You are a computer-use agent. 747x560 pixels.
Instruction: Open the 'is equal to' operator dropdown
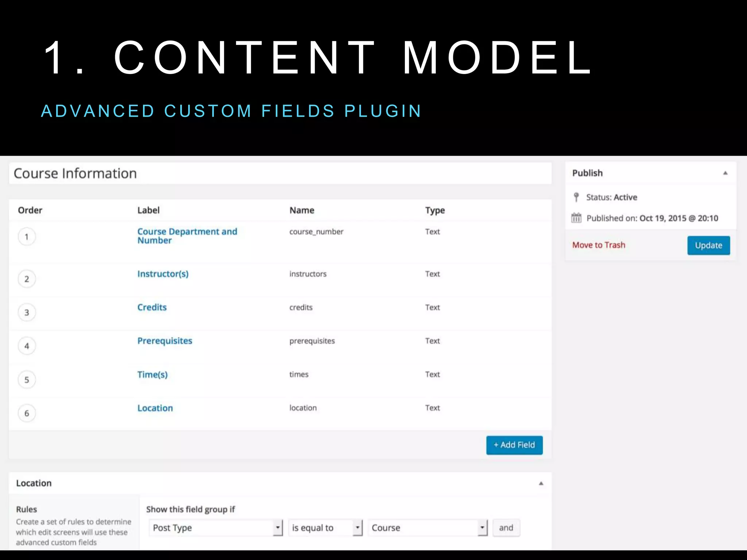click(326, 528)
